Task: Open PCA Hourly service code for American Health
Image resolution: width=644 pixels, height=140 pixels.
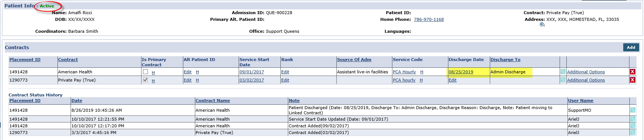Action: point(404,72)
